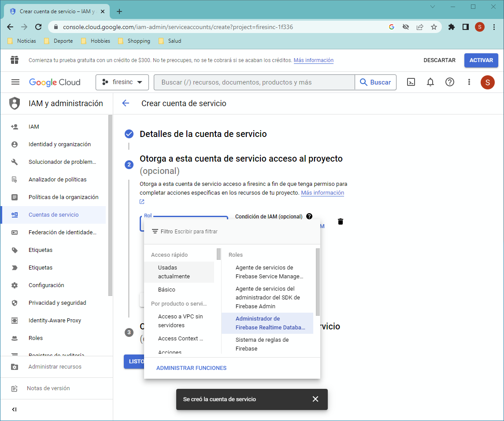Click the roles list scrollbar
Viewport: 504px width, 421px height.
[x=318, y=282]
